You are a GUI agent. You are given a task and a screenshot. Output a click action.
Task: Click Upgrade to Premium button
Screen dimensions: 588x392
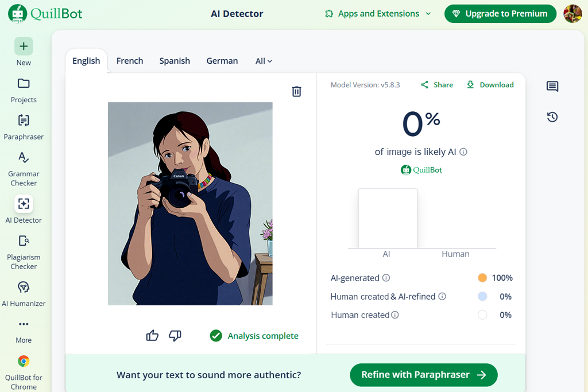coord(500,14)
